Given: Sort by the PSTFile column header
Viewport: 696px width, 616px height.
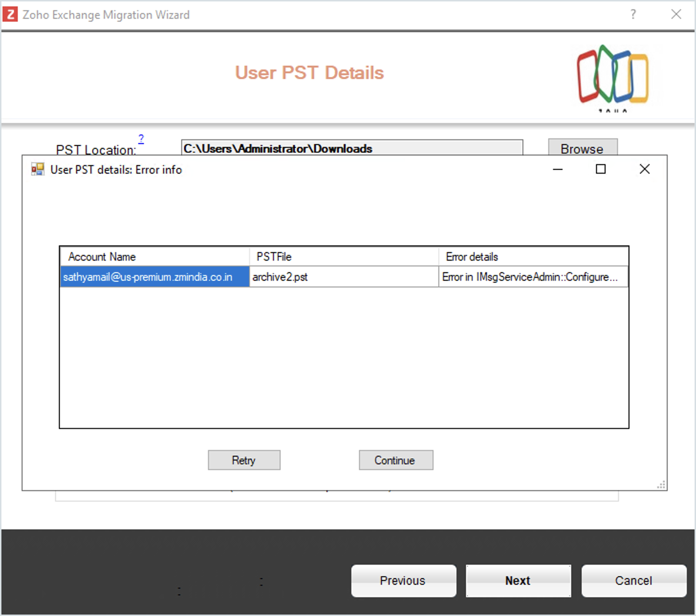Looking at the screenshot, I should (344, 257).
